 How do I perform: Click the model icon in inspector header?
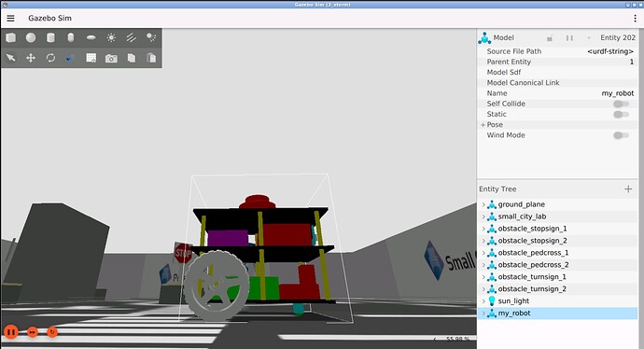point(484,37)
